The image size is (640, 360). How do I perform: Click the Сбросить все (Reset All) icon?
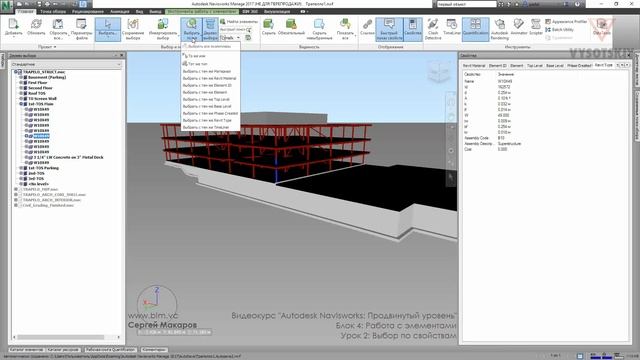point(58,24)
